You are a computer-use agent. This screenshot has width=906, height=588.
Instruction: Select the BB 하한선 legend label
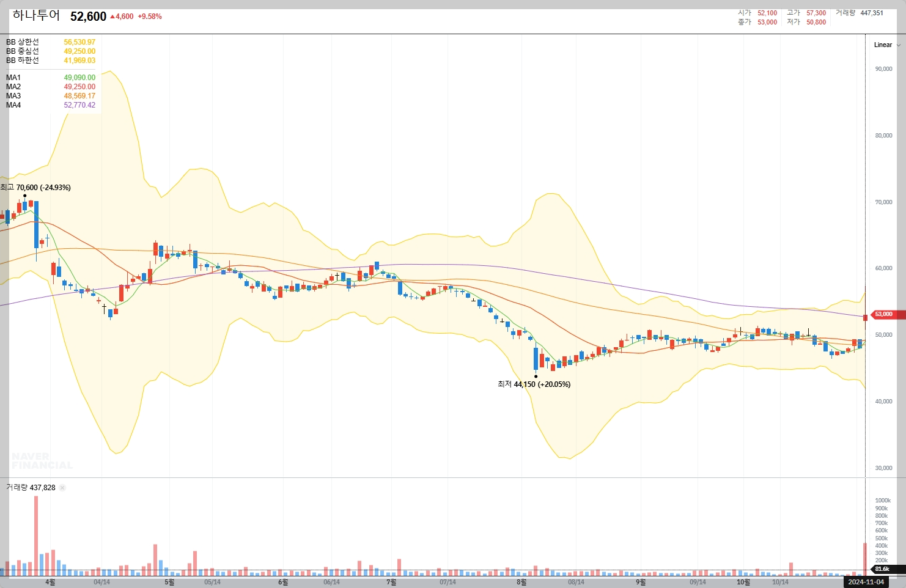coord(23,61)
